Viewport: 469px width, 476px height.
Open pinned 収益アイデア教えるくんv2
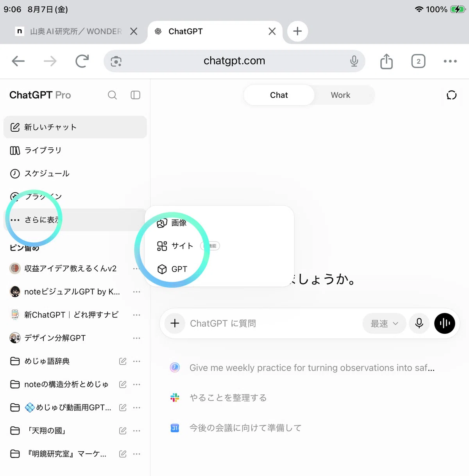pyautogui.click(x=70, y=268)
